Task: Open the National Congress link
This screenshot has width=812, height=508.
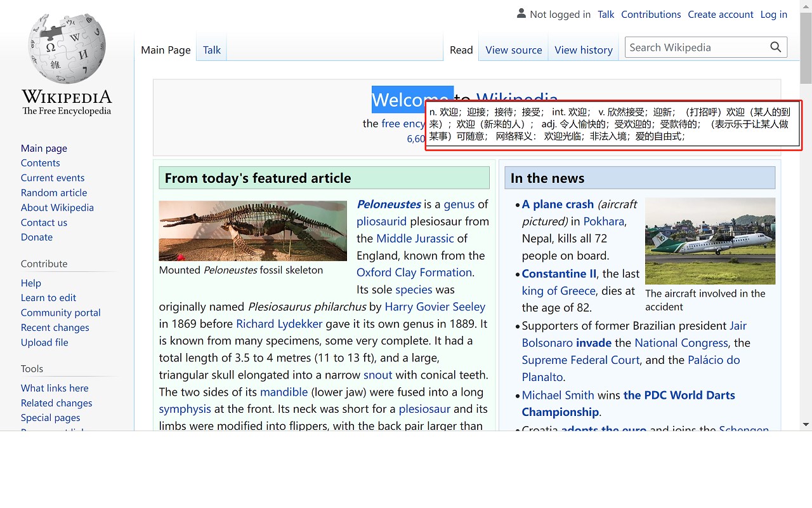Action: 681,342
